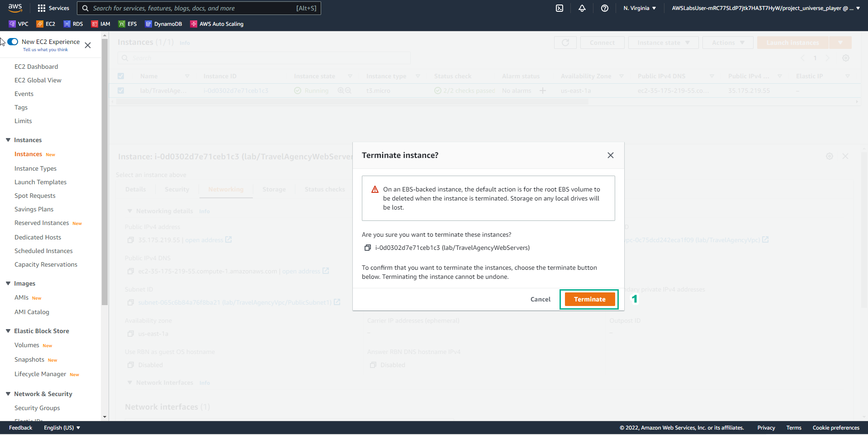Switch to the Networking tab

click(x=226, y=189)
